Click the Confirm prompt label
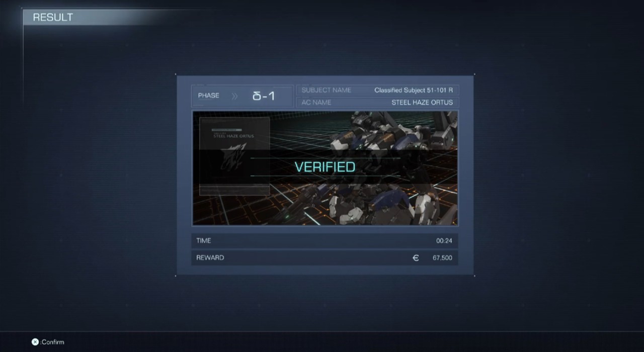Viewport: 644px width, 352px height. click(52, 342)
